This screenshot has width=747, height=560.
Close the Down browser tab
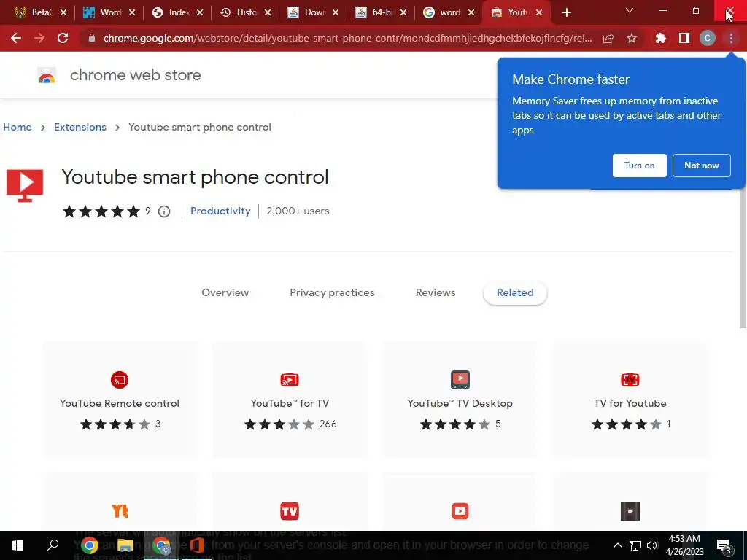coord(336,12)
